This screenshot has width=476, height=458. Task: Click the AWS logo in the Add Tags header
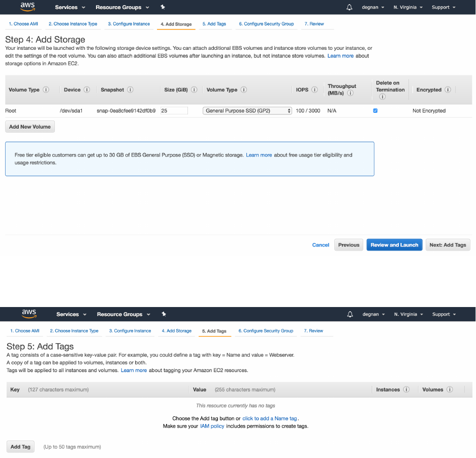point(29,314)
